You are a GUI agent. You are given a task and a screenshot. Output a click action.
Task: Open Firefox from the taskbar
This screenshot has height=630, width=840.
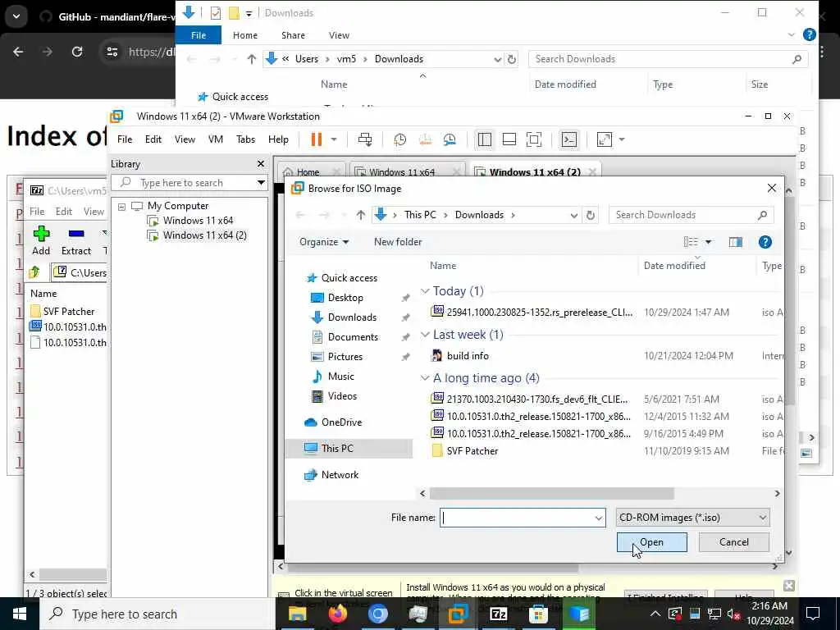(337, 614)
